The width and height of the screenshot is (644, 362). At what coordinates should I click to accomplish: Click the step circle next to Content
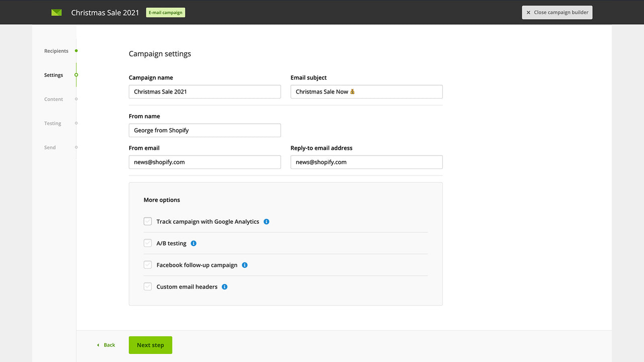[76, 99]
